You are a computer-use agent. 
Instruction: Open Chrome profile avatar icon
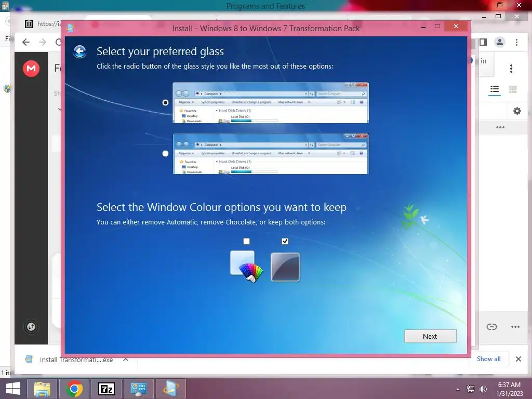point(500,42)
